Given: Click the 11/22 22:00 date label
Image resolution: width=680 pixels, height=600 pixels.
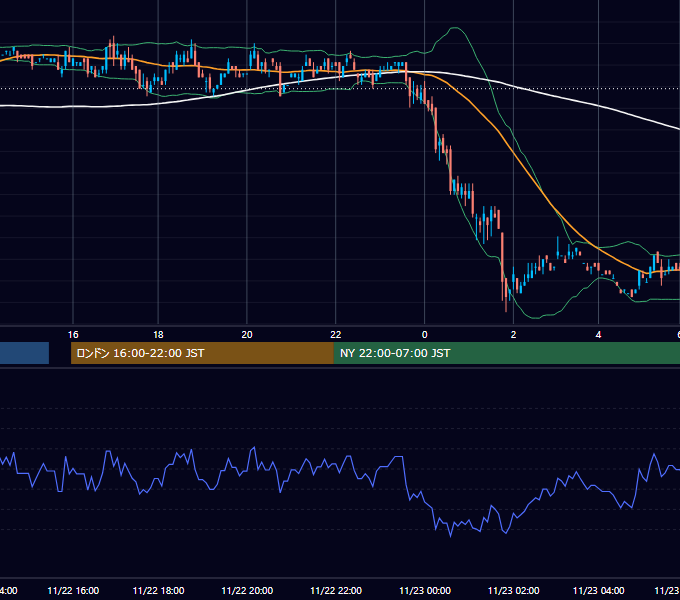Looking at the screenshot, I should 336,590.
